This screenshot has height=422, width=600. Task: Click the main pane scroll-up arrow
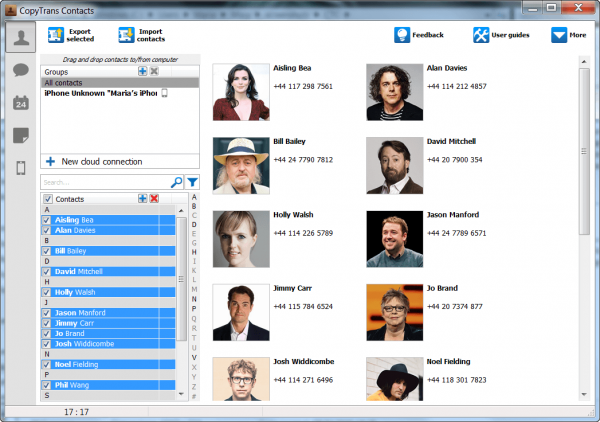(x=584, y=61)
